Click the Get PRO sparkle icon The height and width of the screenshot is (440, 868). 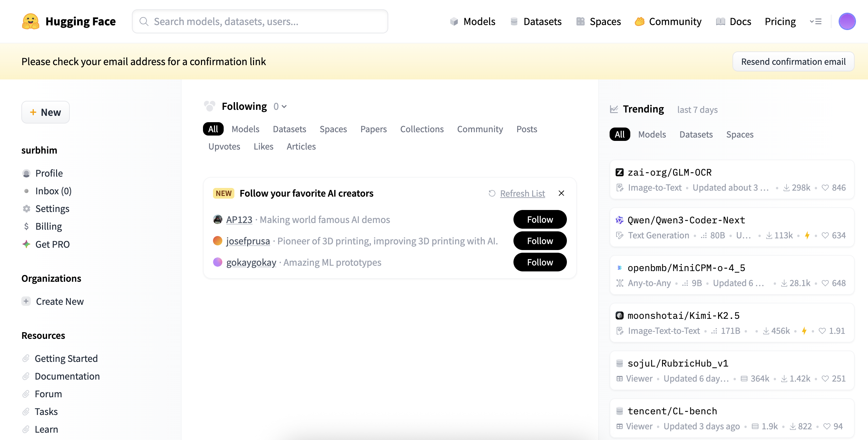point(26,244)
